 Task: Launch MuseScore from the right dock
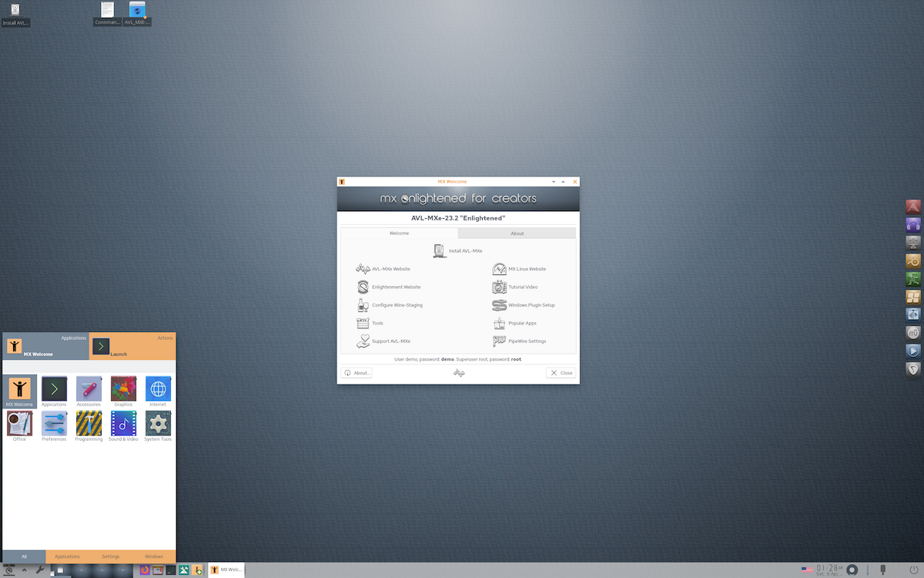[913, 333]
